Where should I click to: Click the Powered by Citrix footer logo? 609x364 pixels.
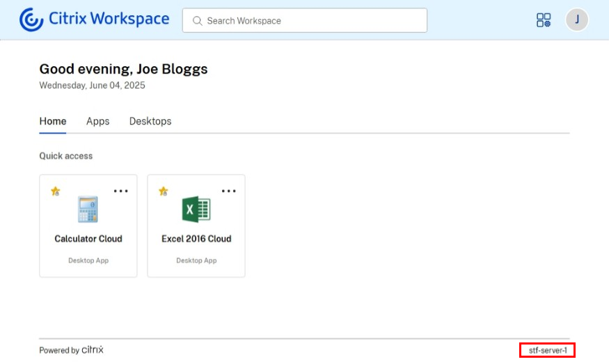[x=93, y=350]
